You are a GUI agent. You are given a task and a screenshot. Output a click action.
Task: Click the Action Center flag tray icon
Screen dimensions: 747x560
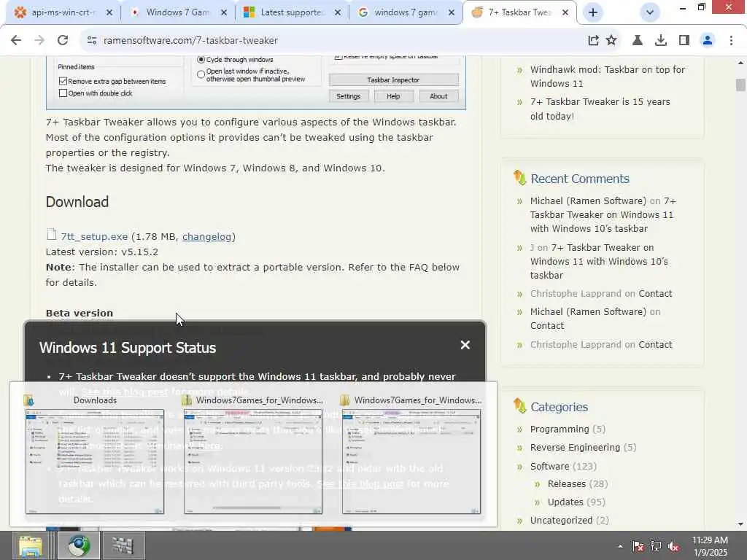coord(638,546)
